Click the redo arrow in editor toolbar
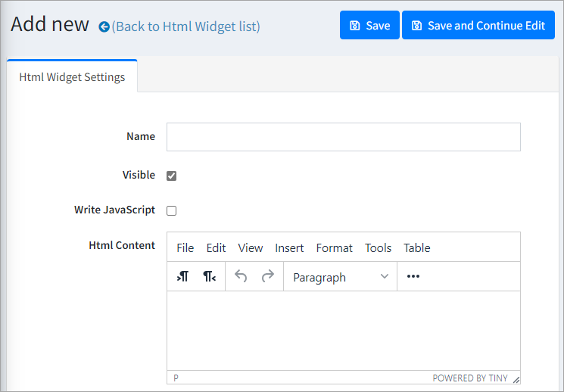This screenshot has width=564, height=392. click(267, 276)
